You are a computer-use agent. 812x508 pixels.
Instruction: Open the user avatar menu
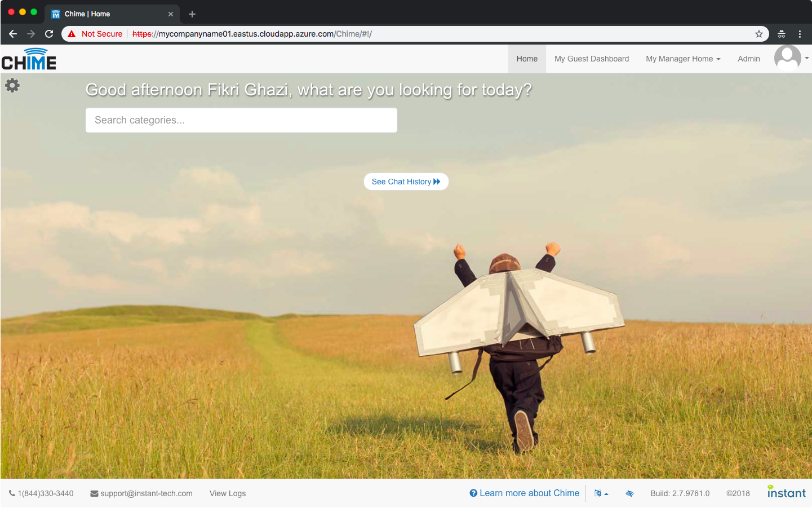[787, 58]
